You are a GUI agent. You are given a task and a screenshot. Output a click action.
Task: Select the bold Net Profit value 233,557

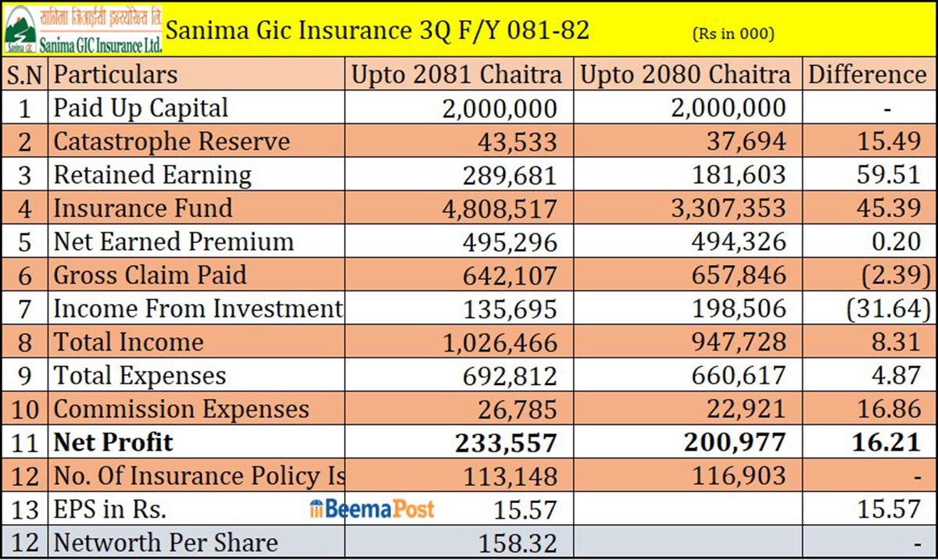507,443
